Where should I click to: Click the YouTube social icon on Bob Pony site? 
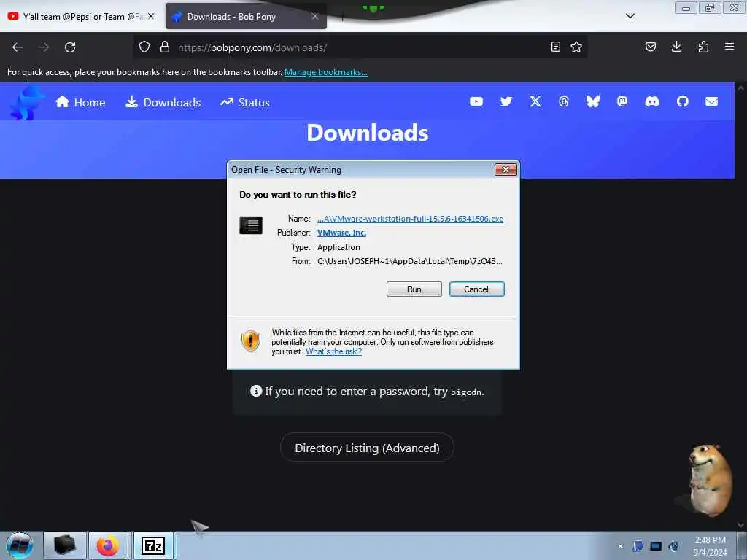click(x=476, y=101)
